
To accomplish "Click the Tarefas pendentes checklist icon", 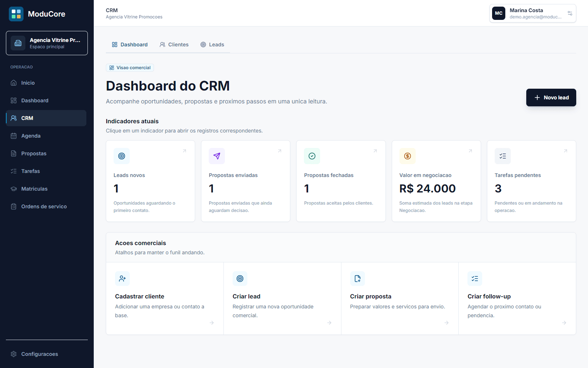I will tap(503, 156).
